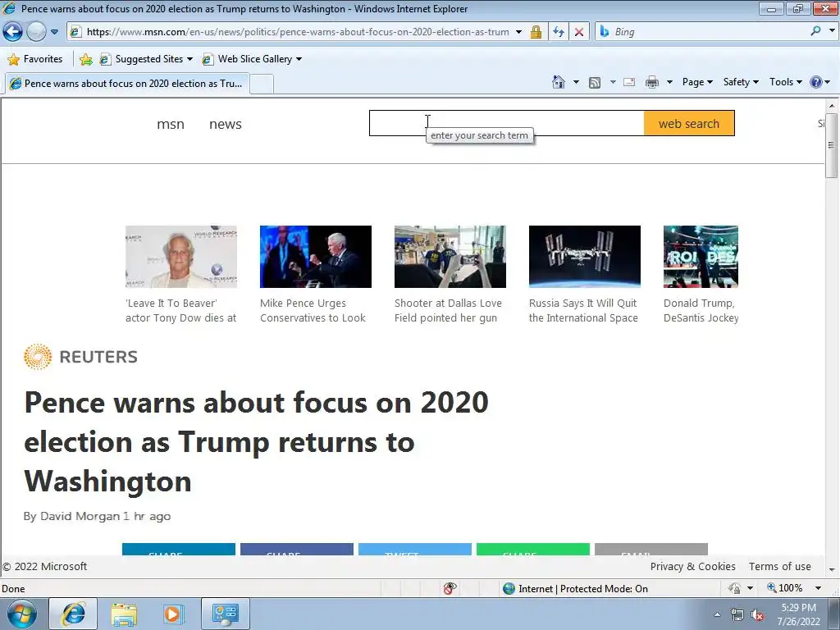Open the Dallas Love Field shooter thumbnail
The image size is (840, 630).
[450, 257]
